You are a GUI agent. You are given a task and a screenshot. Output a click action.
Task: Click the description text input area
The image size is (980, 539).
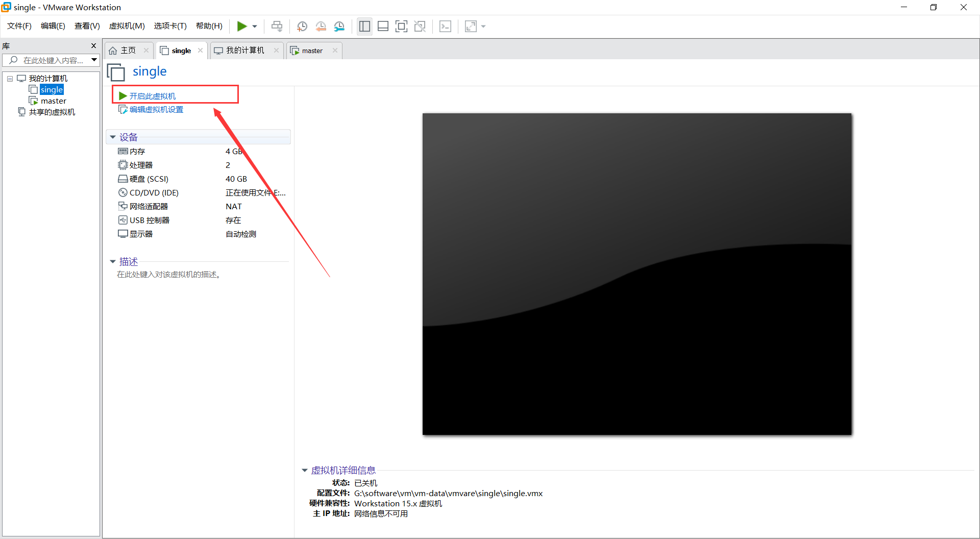click(169, 275)
